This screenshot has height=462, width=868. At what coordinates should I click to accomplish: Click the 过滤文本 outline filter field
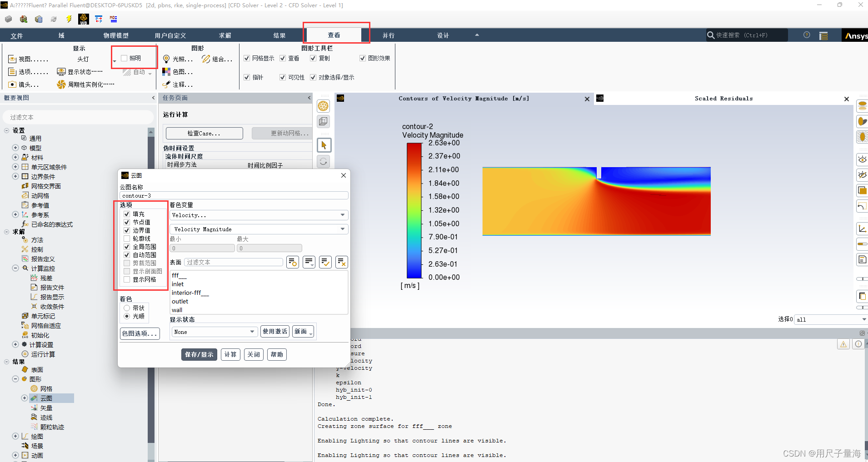click(78, 117)
